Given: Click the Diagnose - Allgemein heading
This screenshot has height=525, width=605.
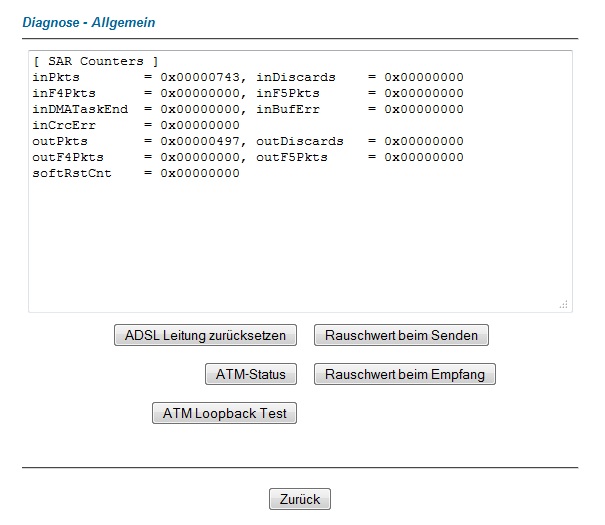Looking at the screenshot, I should coord(89,21).
